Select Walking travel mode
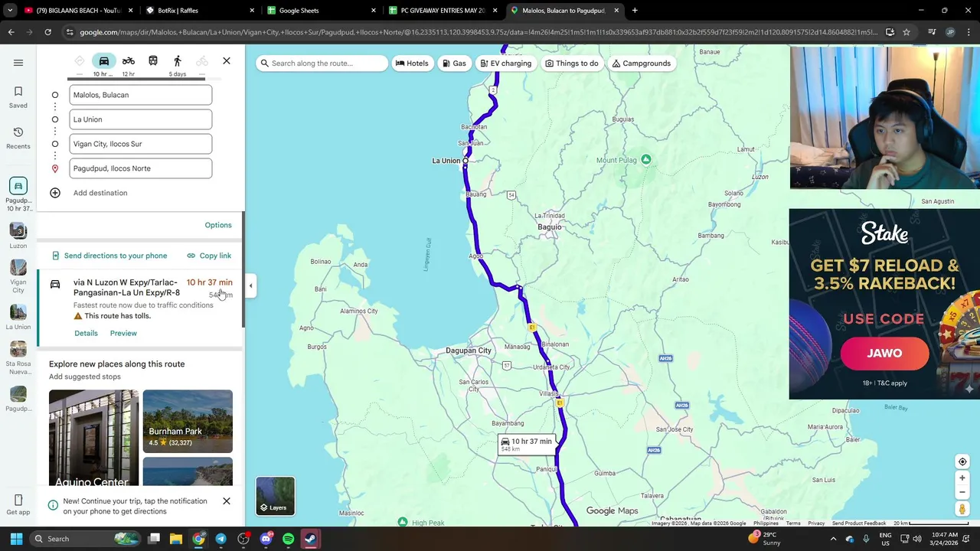 (x=178, y=61)
